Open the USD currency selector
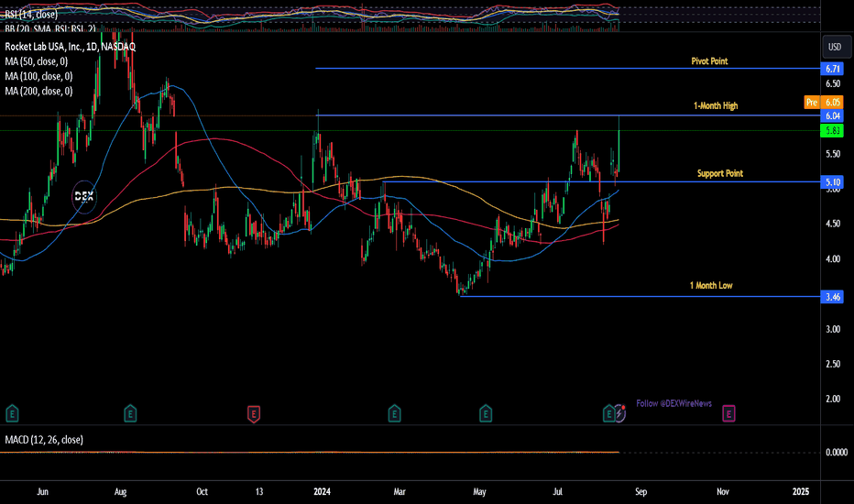The image size is (854, 504). (835, 47)
